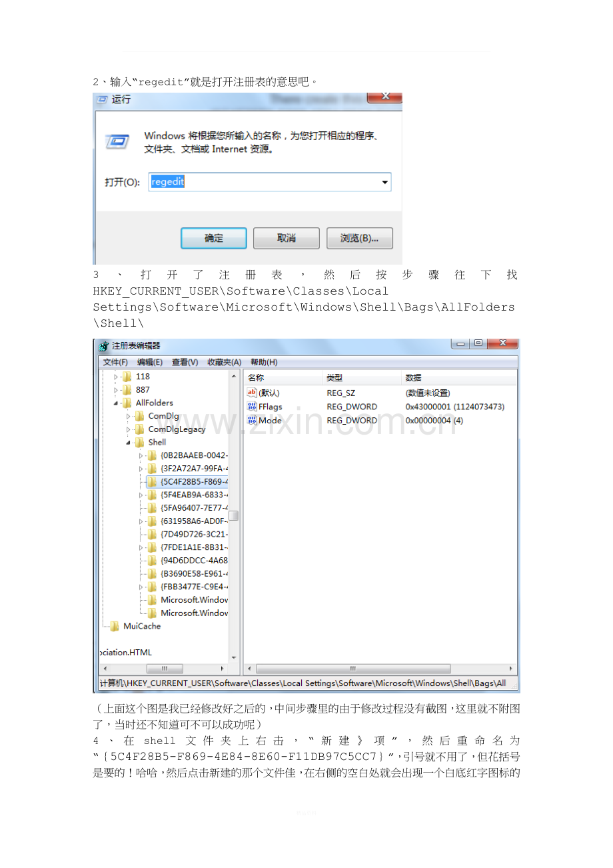Collapse the AllFolders tree node
The image size is (613, 868).
click(x=117, y=403)
